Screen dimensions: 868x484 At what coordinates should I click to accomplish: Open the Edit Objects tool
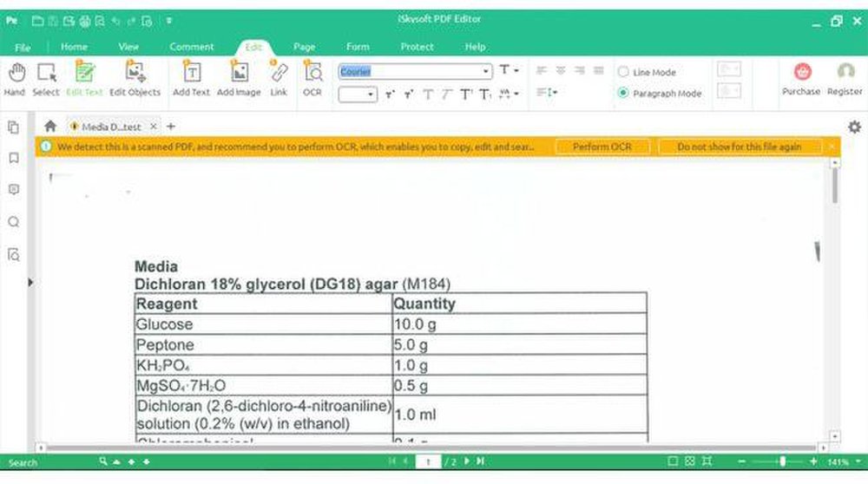pyautogui.click(x=135, y=79)
